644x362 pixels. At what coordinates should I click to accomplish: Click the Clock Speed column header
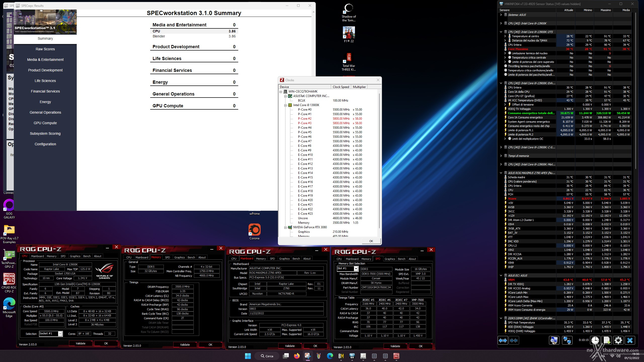point(341,87)
